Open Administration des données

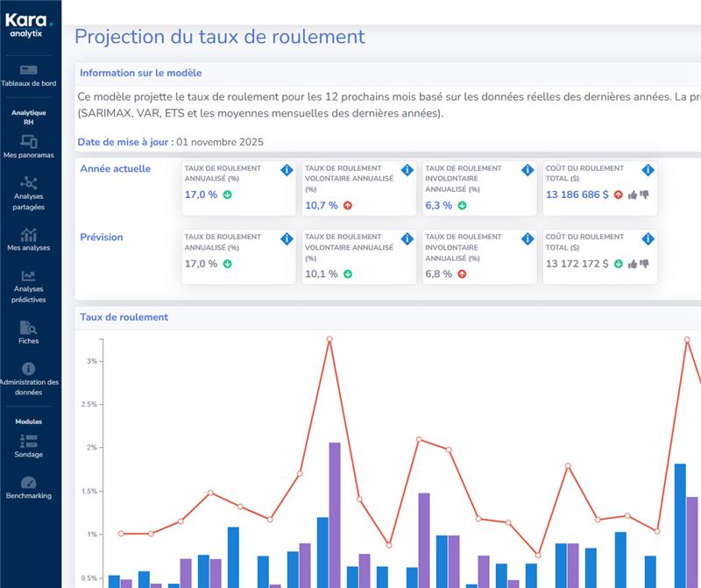[x=31, y=379]
